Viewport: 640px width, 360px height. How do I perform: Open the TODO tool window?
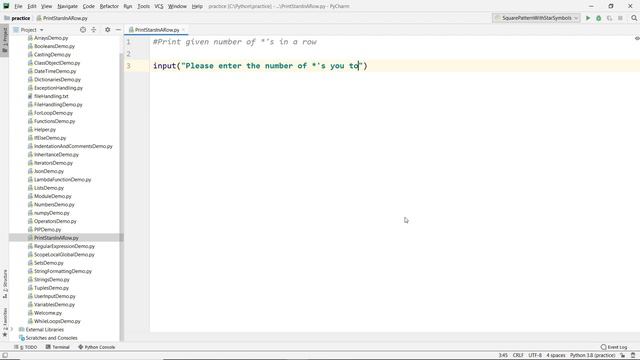(25, 347)
